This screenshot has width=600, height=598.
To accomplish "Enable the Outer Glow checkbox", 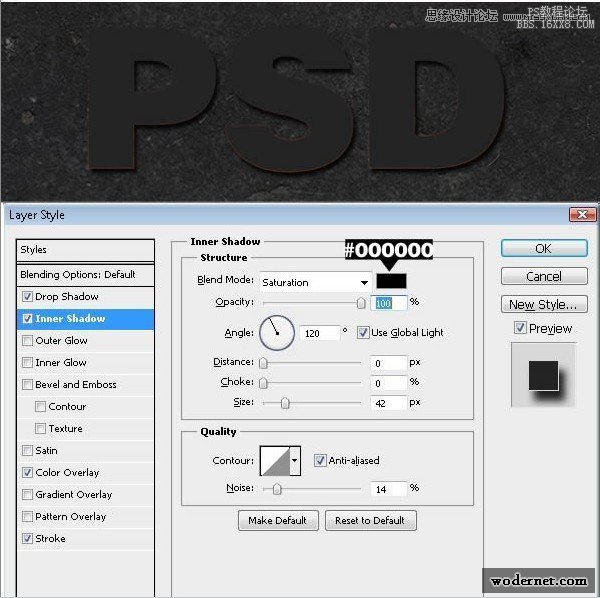I will [x=27, y=341].
